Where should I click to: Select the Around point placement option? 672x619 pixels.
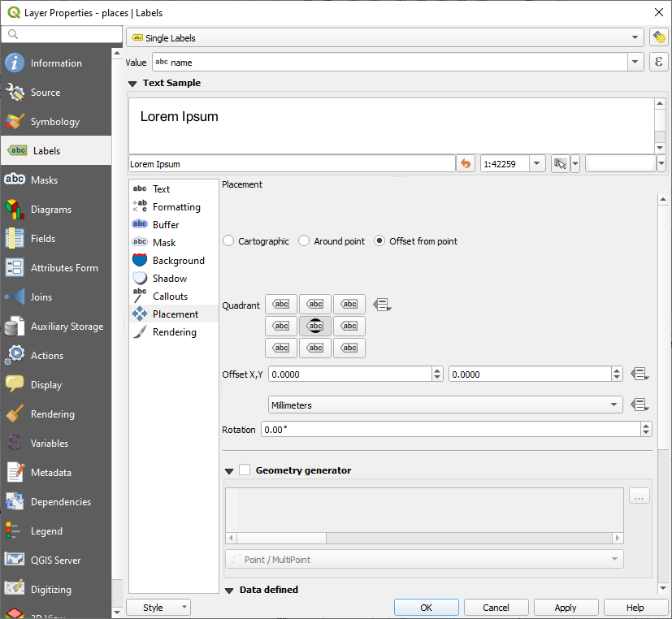pos(303,240)
